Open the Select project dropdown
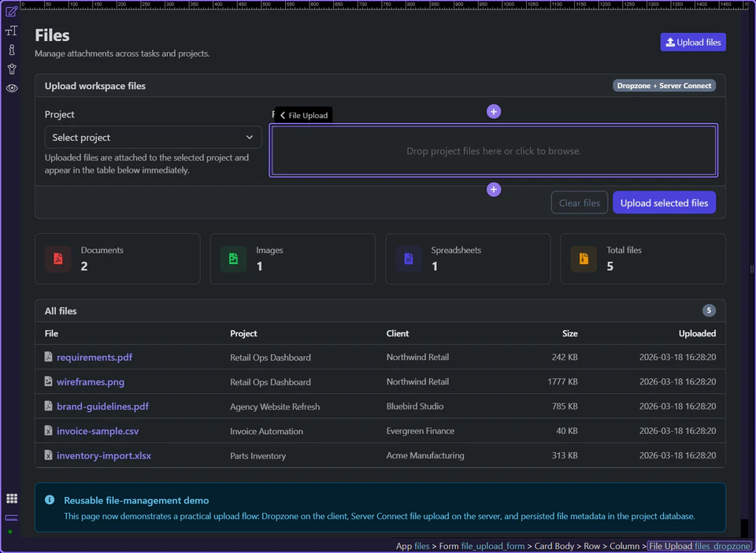This screenshot has width=756, height=553. (x=153, y=137)
